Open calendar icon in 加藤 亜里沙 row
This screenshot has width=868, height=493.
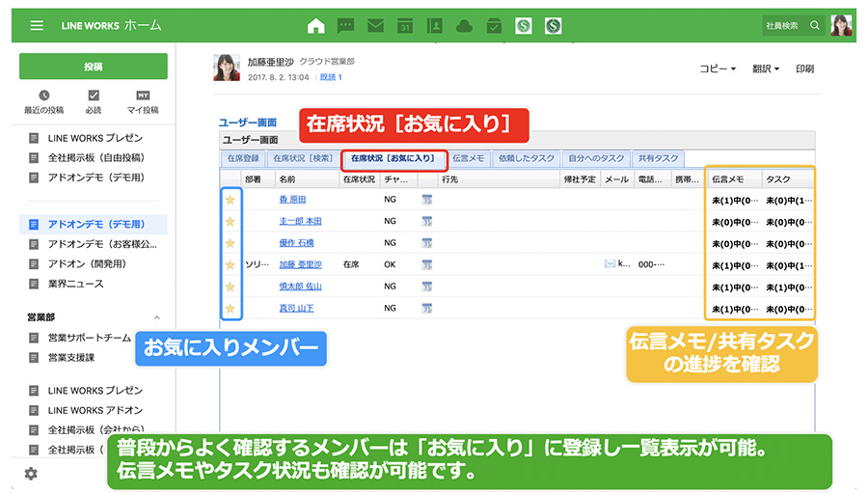(426, 263)
